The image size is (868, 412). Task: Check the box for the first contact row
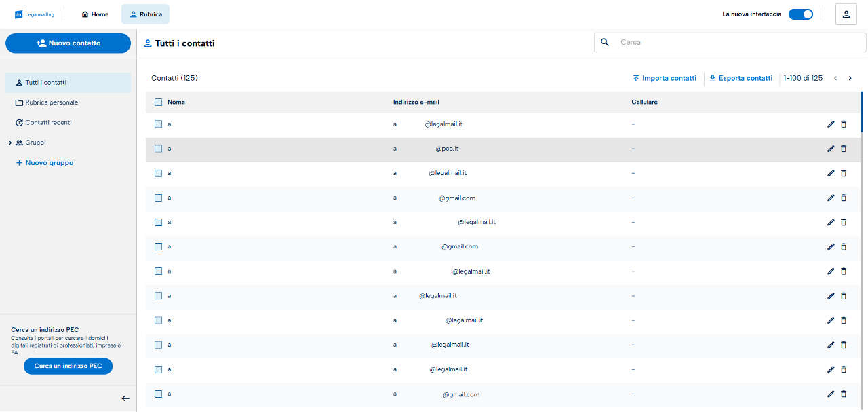point(158,124)
